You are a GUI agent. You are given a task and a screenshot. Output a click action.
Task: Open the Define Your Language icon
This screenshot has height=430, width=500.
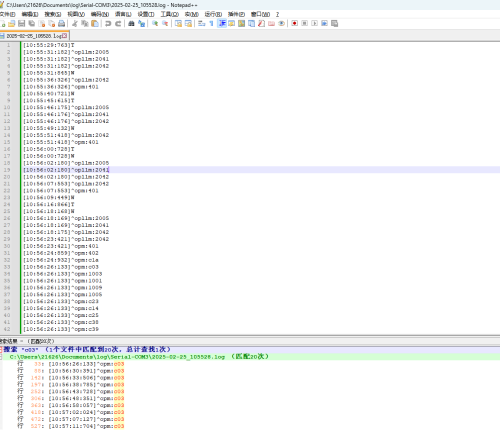click(x=231, y=23)
